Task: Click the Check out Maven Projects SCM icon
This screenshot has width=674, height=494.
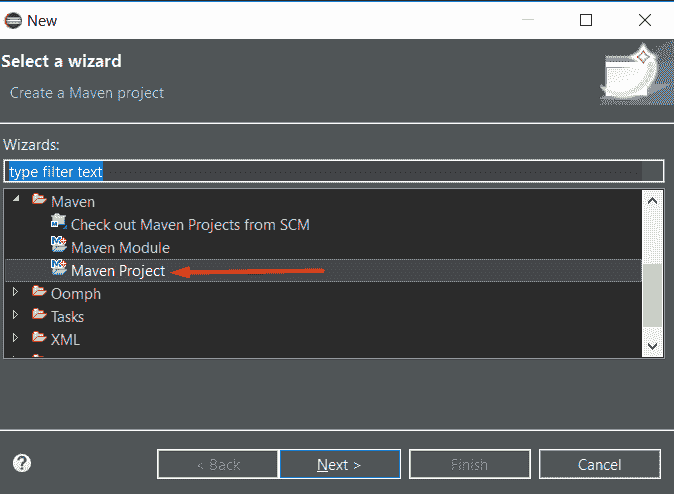Action: pos(58,222)
